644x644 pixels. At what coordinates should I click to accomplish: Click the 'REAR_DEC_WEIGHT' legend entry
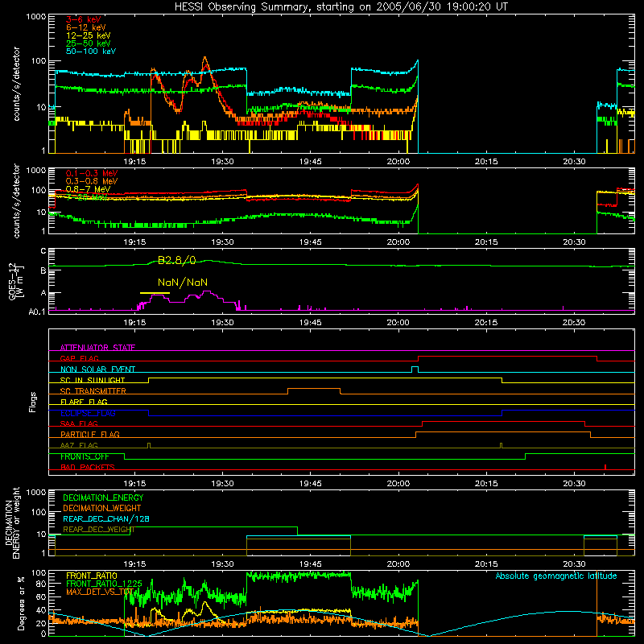pyautogui.click(x=99, y=530)
